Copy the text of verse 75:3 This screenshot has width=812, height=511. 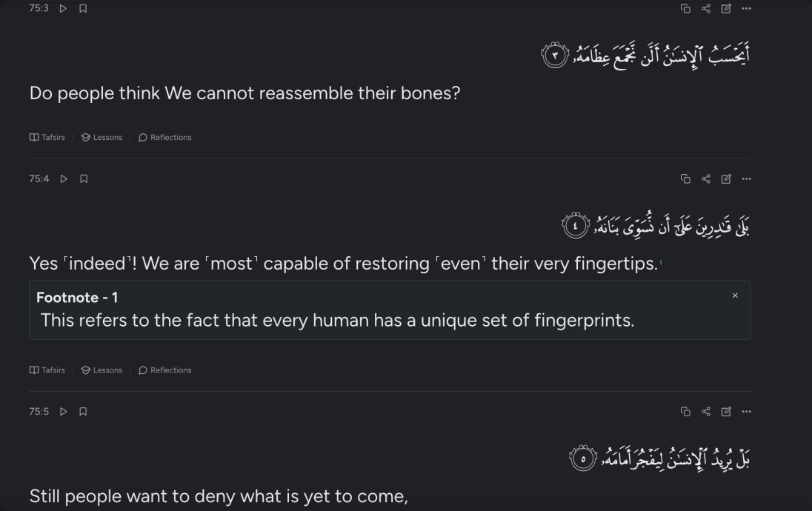pos(684,9)
